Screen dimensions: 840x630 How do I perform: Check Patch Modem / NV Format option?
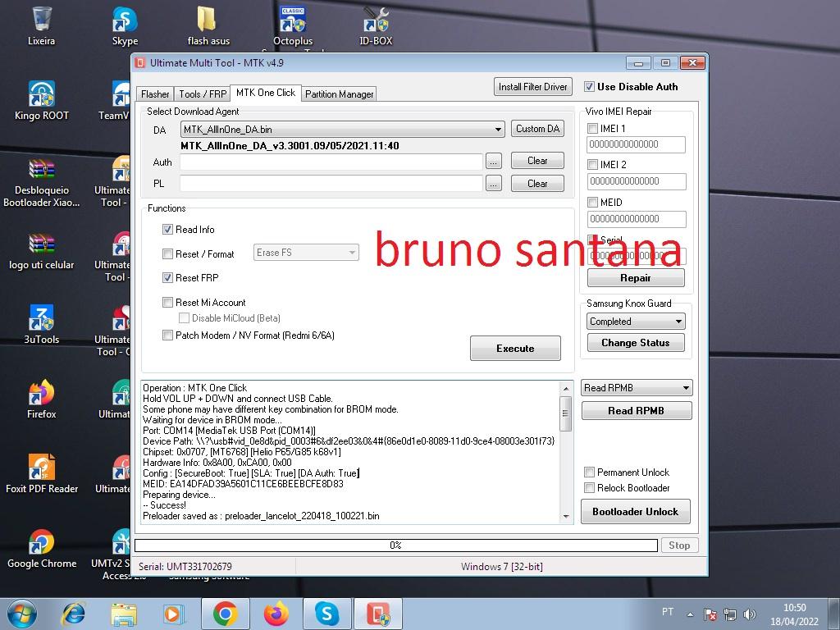click(167, 336)
